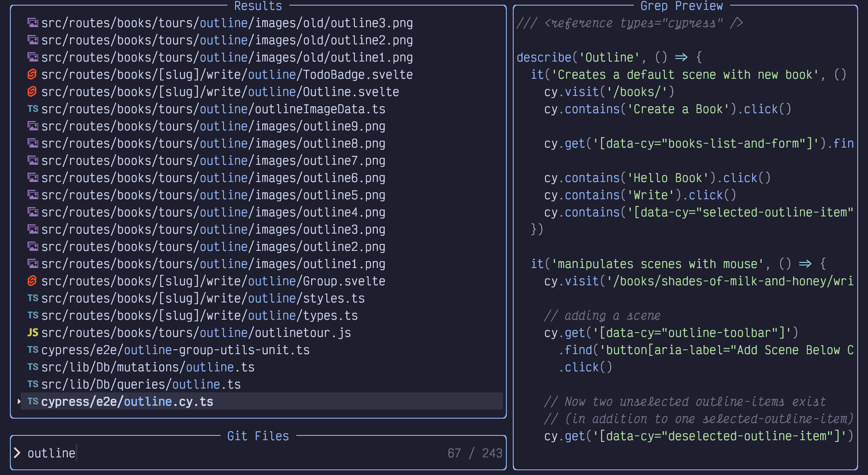
Task: Open src/lib/Db/queries/outline.ts result
Action: [x=141, y=384]
